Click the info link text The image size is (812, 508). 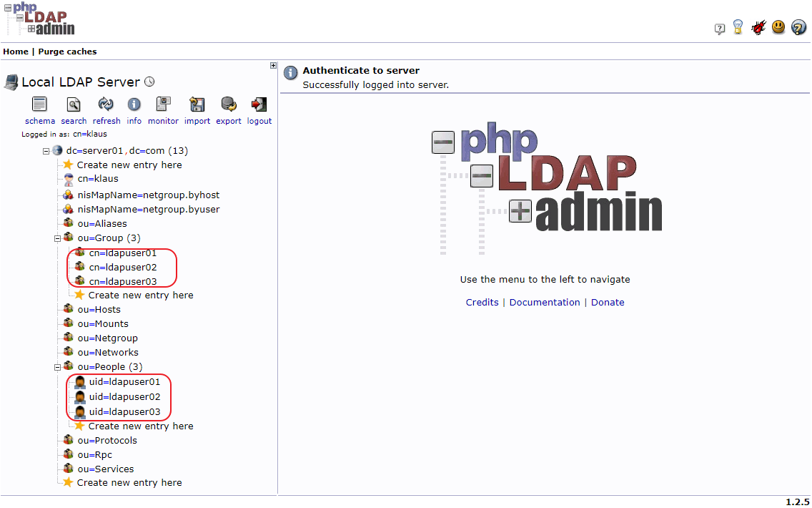pyautogui.click(x=134, y=121)
